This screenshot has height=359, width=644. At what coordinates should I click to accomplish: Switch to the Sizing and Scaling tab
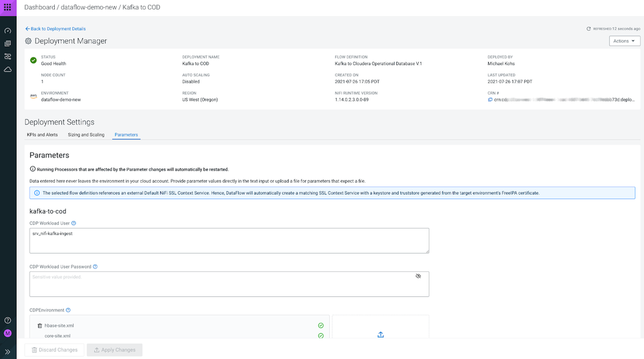pos(86,135)
